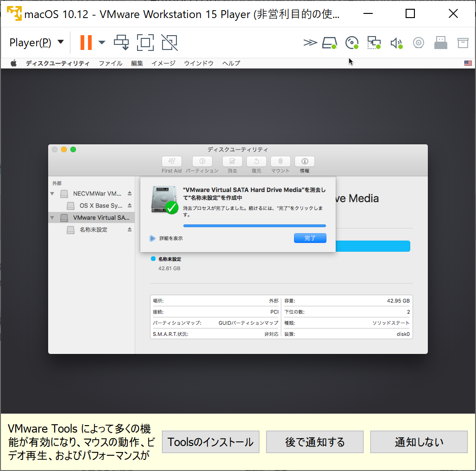Open the イメージ menu
This screenshot has height=471, width=476.
coord(163,63)
